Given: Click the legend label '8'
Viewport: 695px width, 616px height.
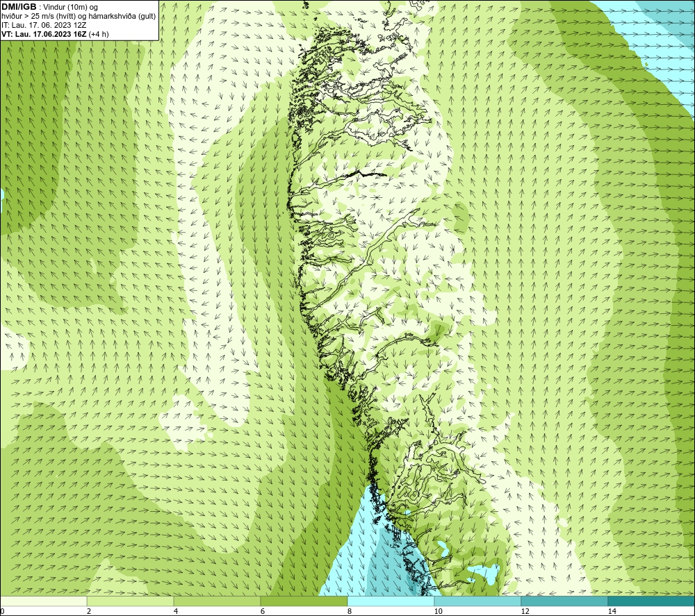Looking at the screenshot, I should pos(350,612).
